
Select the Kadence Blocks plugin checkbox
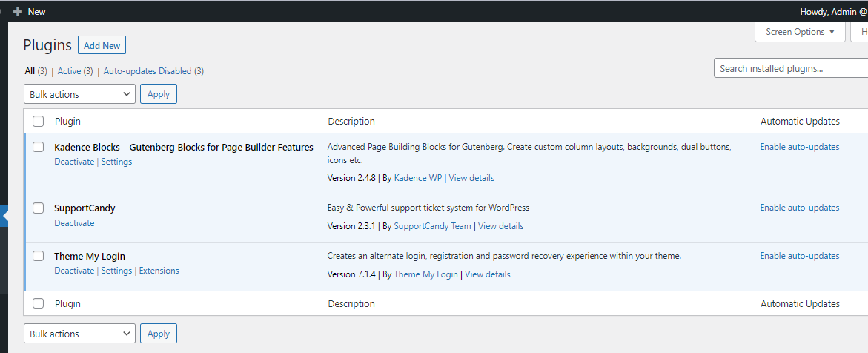click(x=39, y=147)
